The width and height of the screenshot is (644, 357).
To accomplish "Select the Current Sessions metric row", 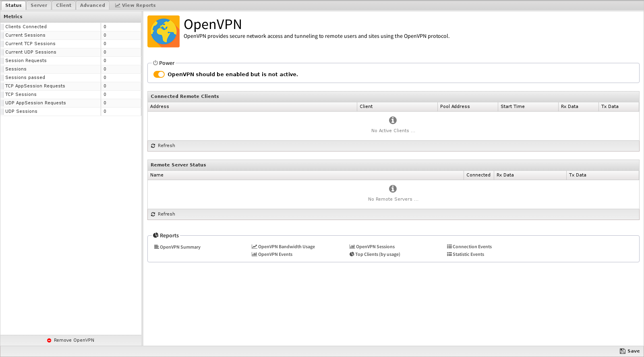I will (71, 35).
